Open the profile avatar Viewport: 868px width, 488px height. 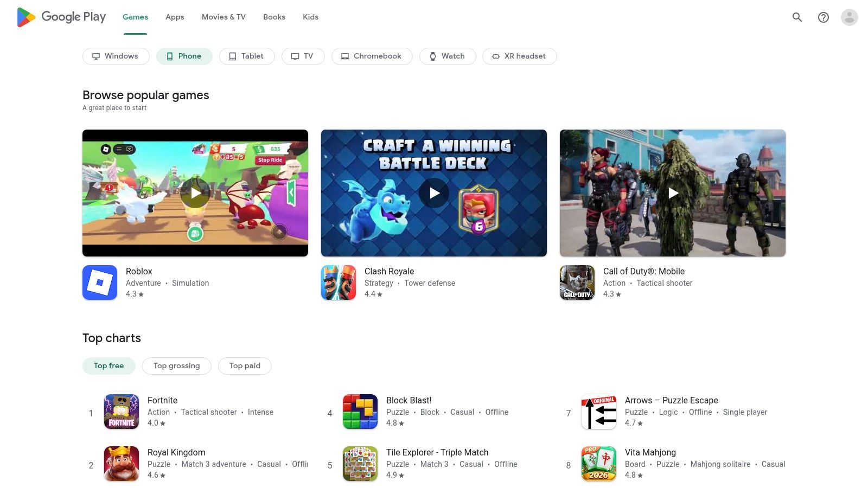848,17
